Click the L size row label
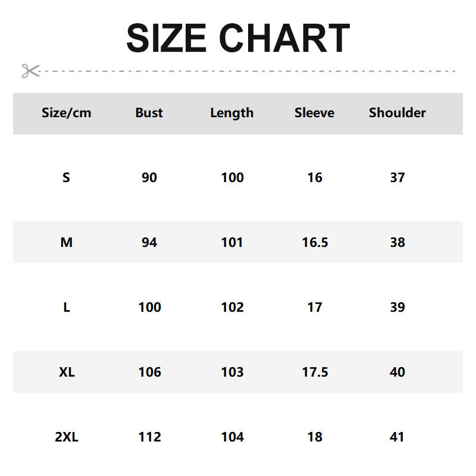 tap(67, 307)
